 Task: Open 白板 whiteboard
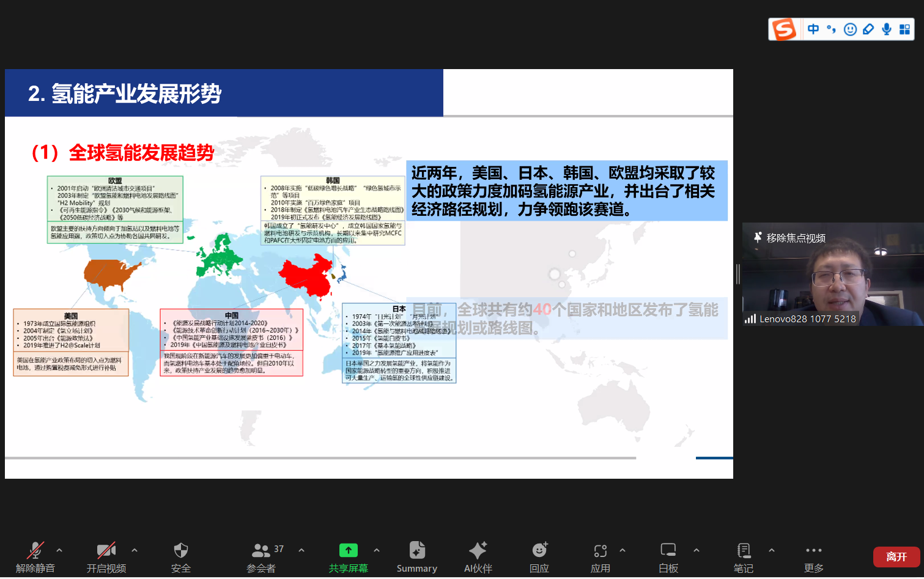pyautogui.click(x=668, y=557)
